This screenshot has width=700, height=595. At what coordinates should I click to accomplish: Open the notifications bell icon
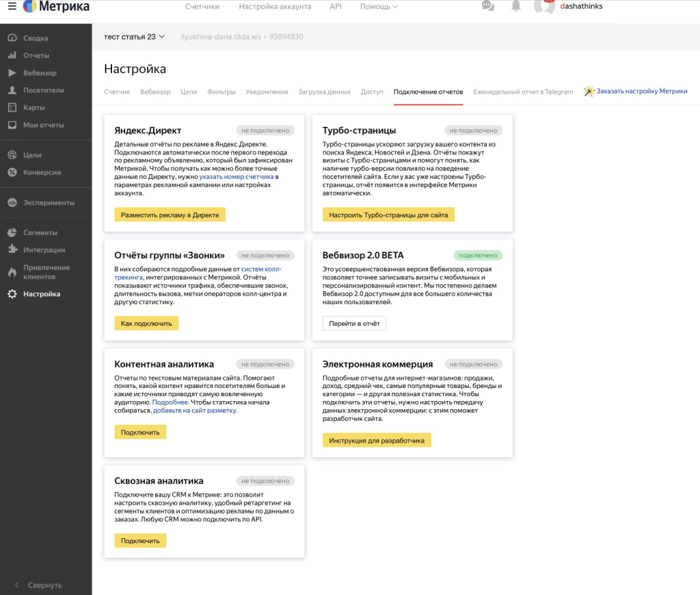(x=515, y=6)
